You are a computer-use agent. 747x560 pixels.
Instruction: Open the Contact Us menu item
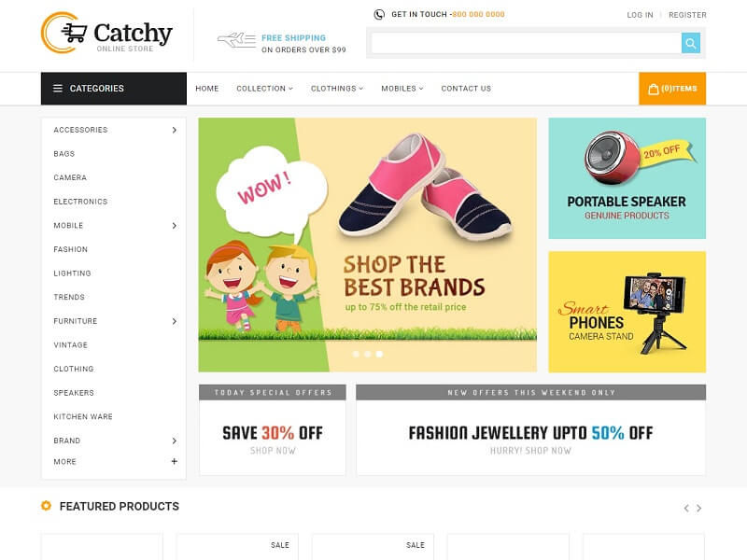tap(466, 89)
